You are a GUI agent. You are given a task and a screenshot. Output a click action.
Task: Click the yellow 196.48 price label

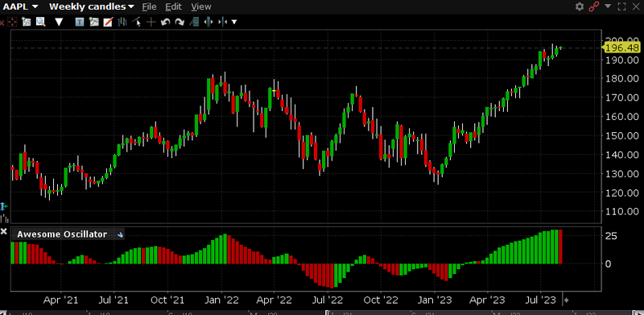622,48
